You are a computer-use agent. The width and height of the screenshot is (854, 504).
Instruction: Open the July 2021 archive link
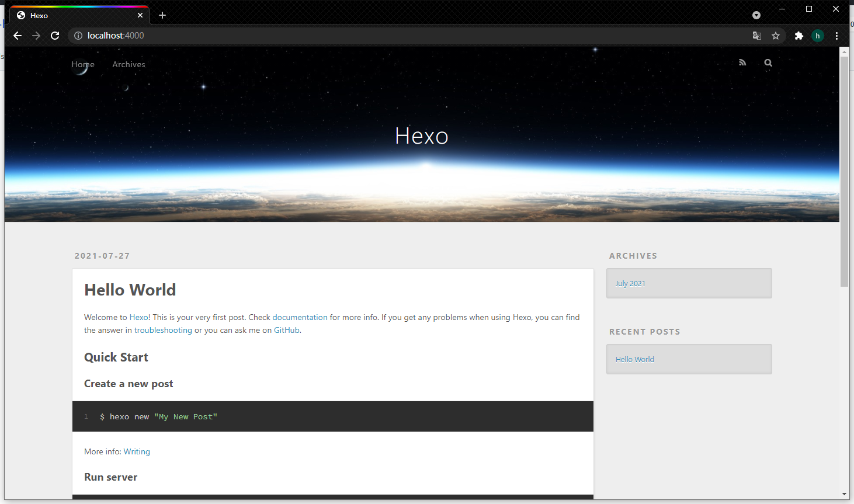point(630,283)
